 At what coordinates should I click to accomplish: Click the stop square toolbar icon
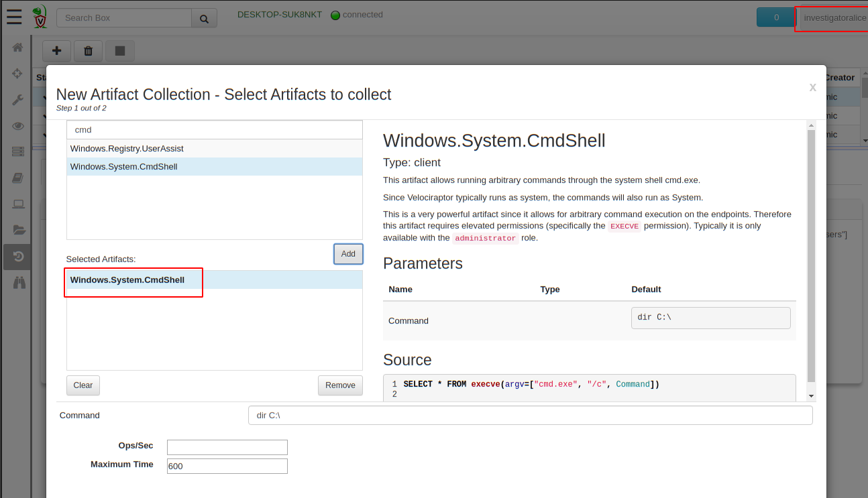coord(119,51)
